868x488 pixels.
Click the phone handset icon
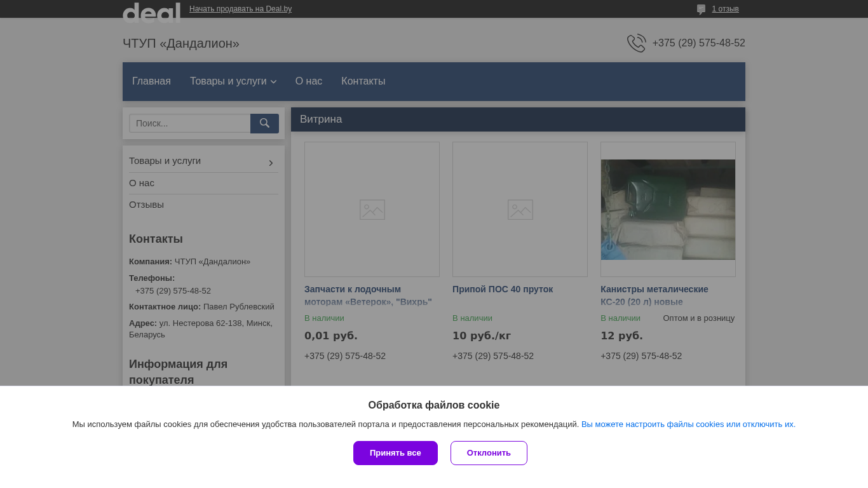[636, 43]
